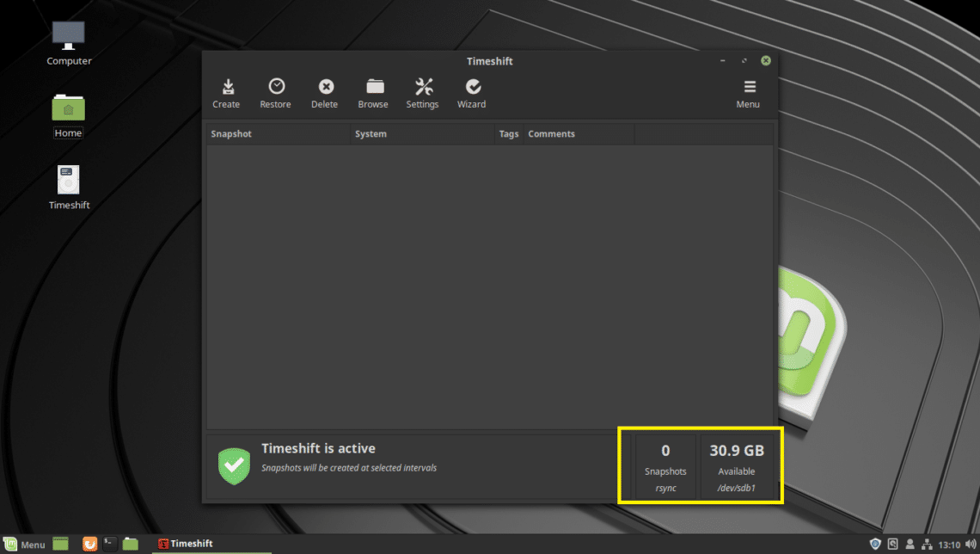This screenshot has width=980, height=554.
Task: Launch Firefox from the panel
Action: tap(90, 544)
